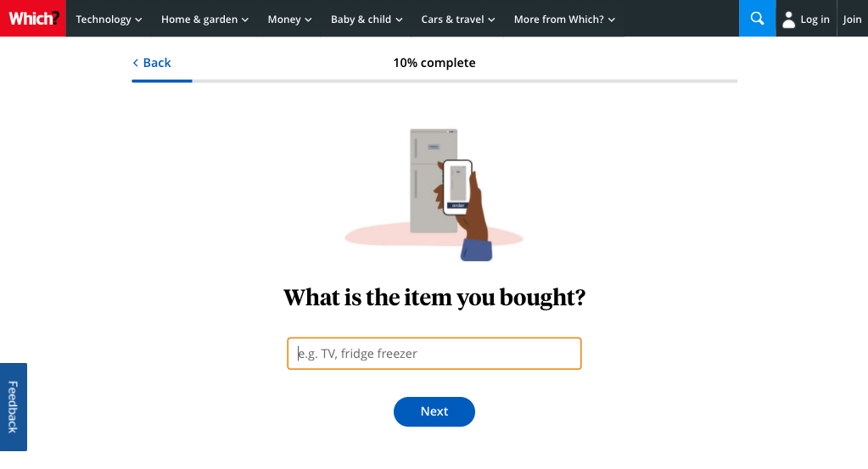Click the Log in link
868x469 pixels.
pos(815,20)
